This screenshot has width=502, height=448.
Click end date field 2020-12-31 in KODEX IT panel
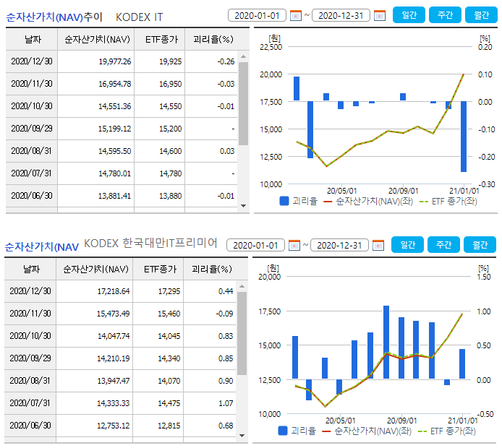point(341,15)
